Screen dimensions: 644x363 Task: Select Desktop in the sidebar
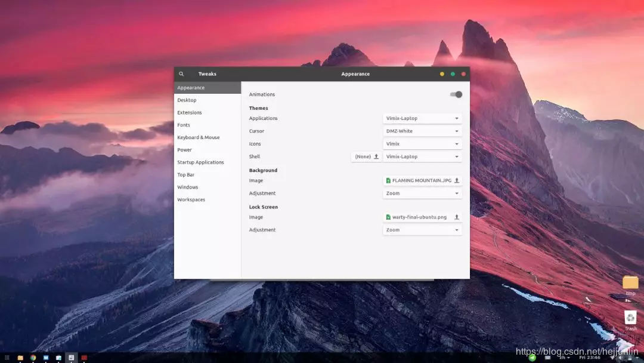(208, 100)
